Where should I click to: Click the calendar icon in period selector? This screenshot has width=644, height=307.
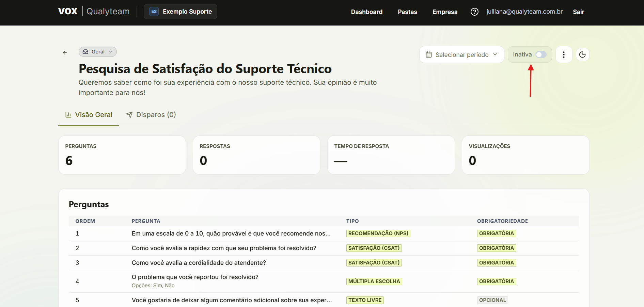click(429, 55)
